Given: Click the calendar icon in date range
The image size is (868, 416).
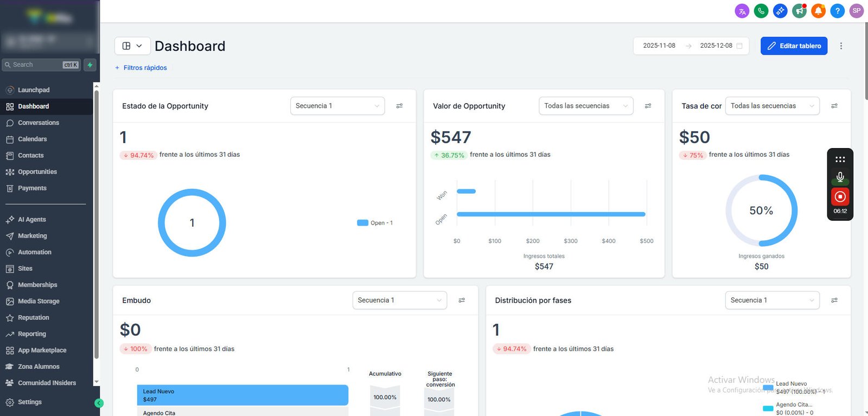Looking at the screenshot, I should pos(739,46).
